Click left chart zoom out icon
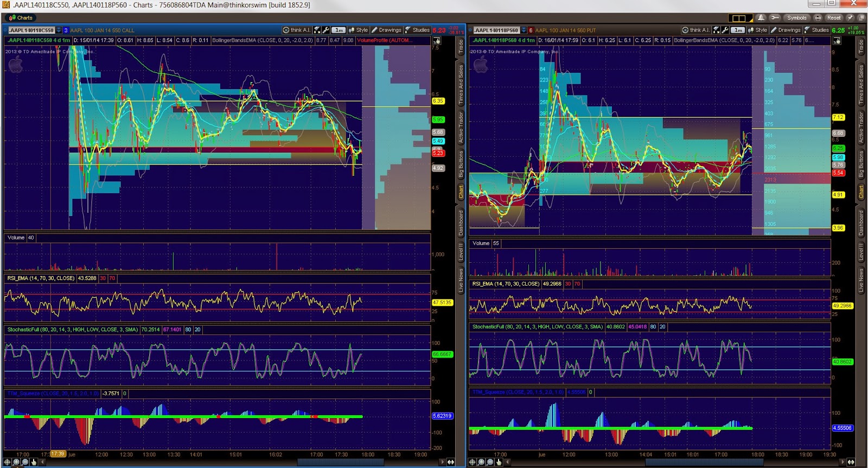The image size is (868, 468). click(25, 462)
